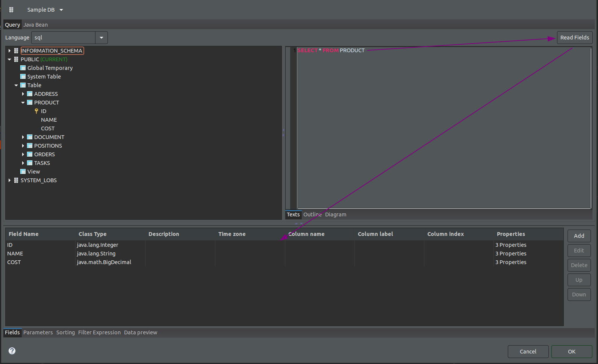Click the Sample DB database icon
The height and width of the screenshot is (364, 598).
[11, 10]
